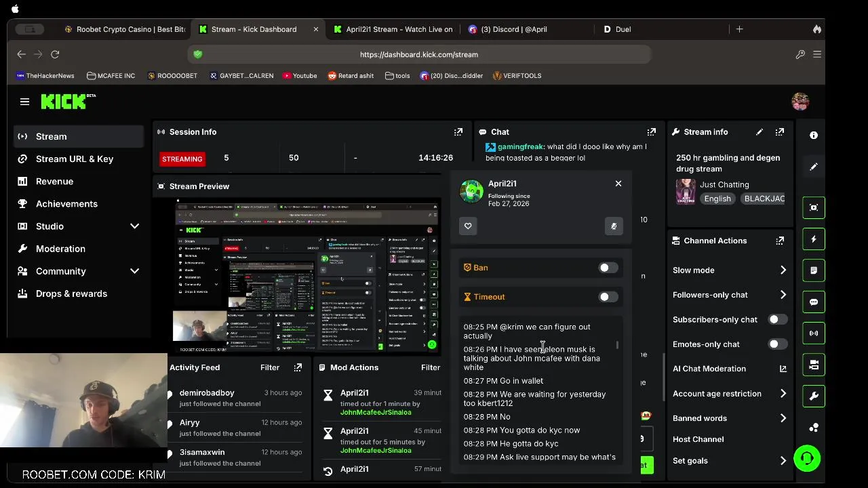
Task: Click the address bar URL
Action: (419, 54)
